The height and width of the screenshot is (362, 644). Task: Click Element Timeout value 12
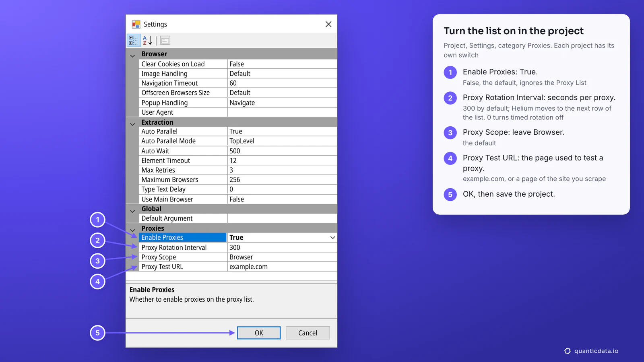[x=282, y=160]
